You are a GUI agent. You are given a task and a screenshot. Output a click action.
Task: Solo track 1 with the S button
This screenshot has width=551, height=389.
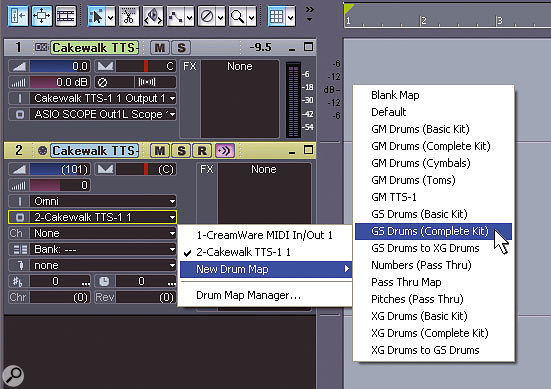[181, 47]
